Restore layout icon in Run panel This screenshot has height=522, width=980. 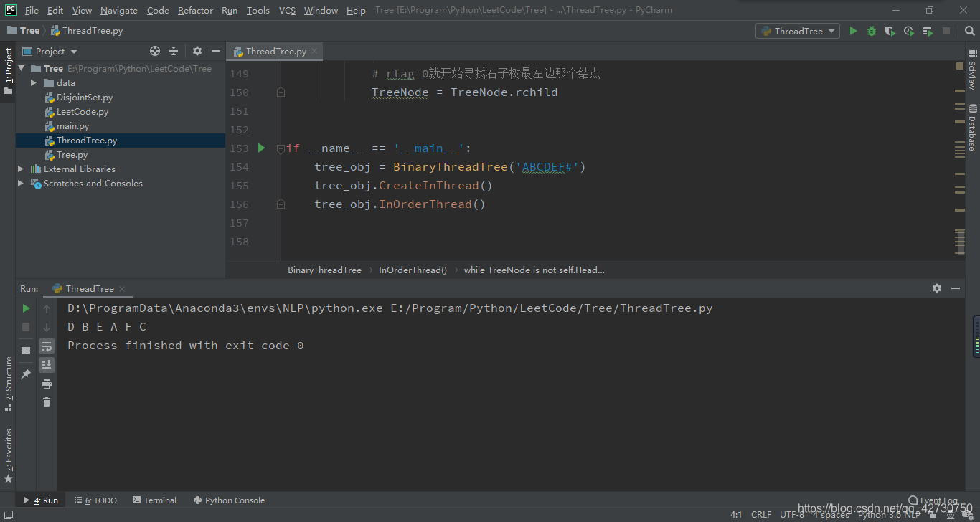pyautogui.click(x=26, y=351)
